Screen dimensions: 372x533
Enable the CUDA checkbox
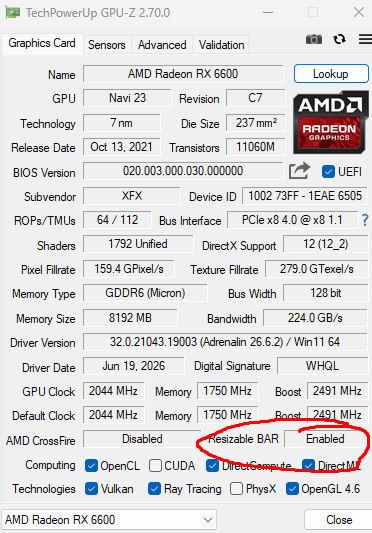point(155,466)
